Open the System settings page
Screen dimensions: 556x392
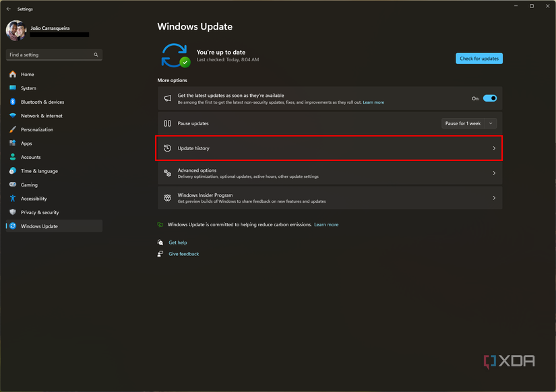(54, 88)
